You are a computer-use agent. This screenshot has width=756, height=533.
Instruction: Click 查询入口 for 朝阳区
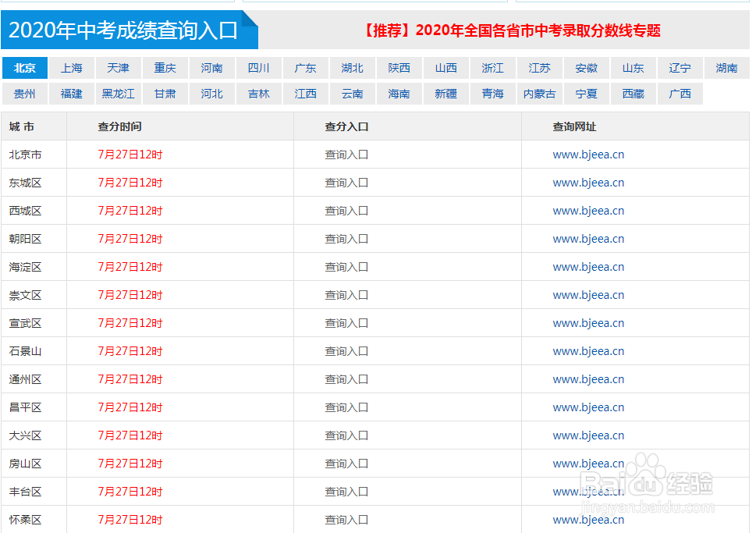346,238
